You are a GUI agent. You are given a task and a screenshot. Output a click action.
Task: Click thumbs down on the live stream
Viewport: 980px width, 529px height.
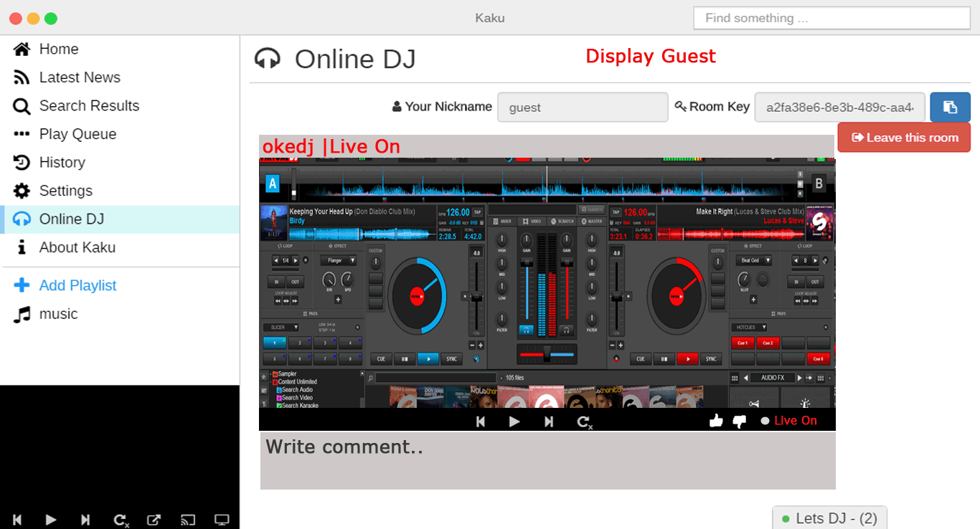pyautogui.click(x=740, y=421)
